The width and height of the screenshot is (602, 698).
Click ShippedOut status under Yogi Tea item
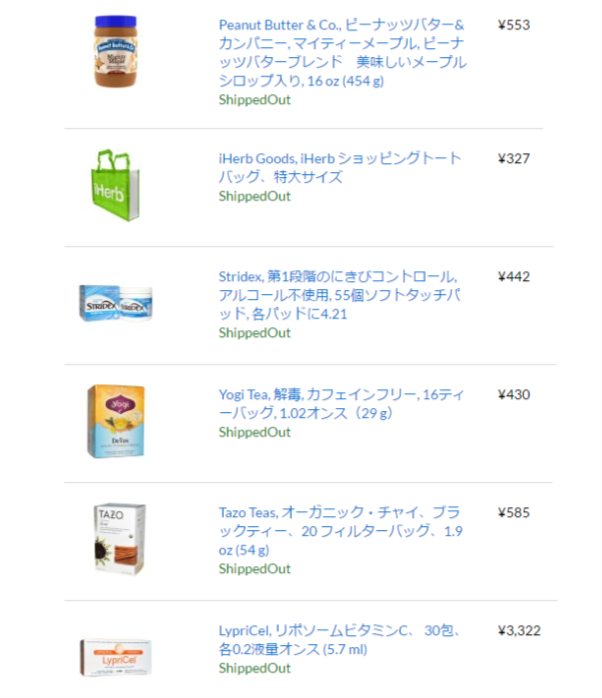(255, 432)
